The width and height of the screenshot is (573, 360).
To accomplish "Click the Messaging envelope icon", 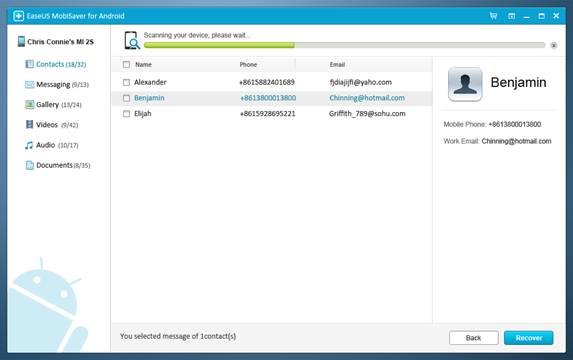I will (29, 85).
